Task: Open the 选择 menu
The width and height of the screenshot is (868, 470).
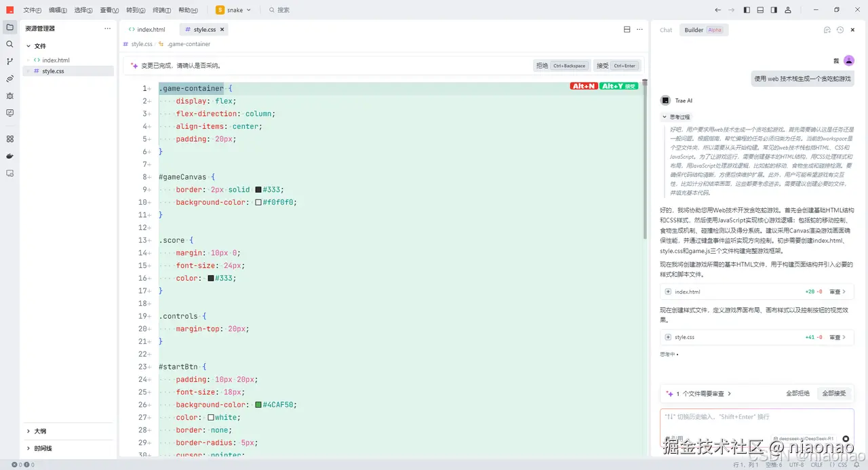Action: pos(83,10)
